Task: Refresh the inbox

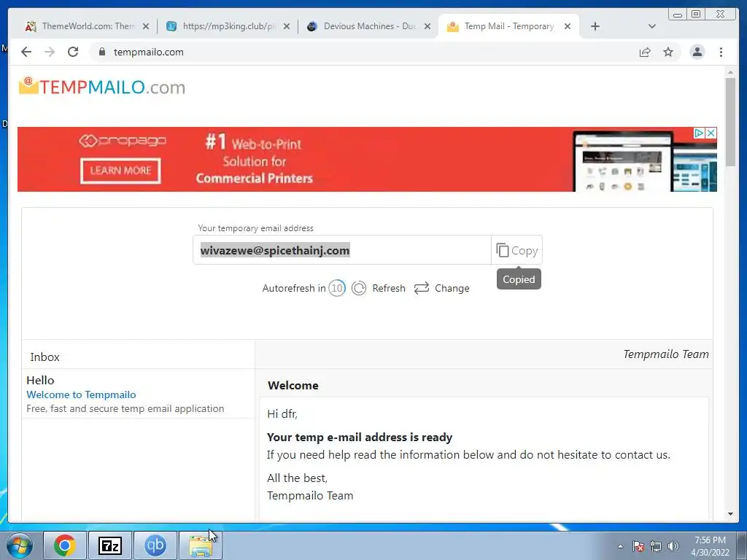Action: click(379, 288)
